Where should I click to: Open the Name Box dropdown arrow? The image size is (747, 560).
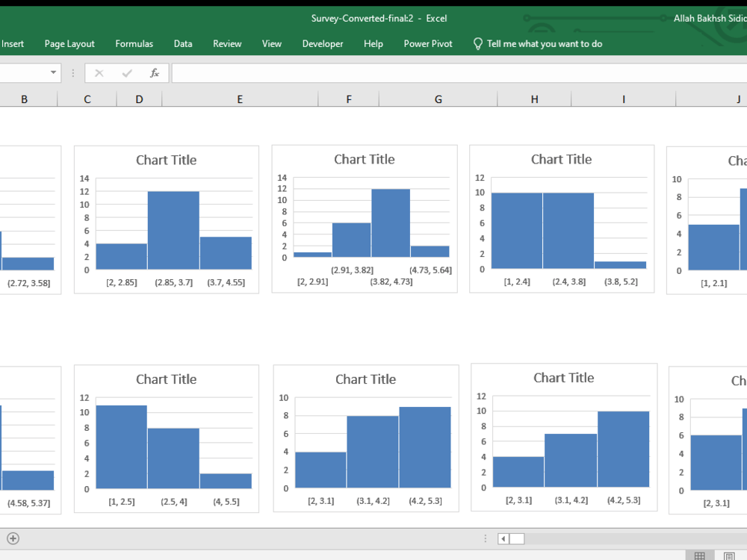pos(52,72)
